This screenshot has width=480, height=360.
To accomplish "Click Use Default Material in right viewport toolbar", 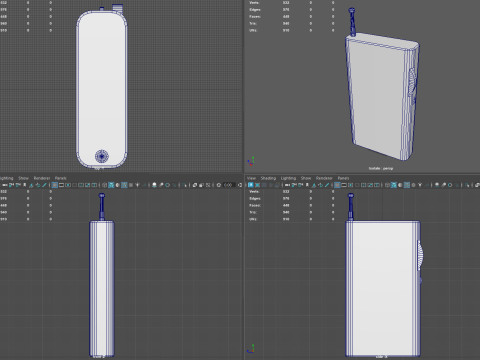I will [400, 185].
